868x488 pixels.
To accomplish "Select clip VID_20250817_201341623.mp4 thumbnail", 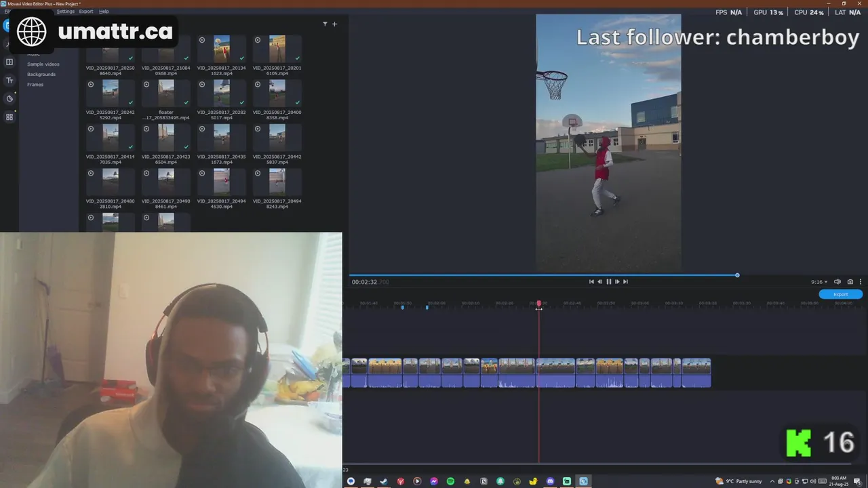I will tap(222, 49).
